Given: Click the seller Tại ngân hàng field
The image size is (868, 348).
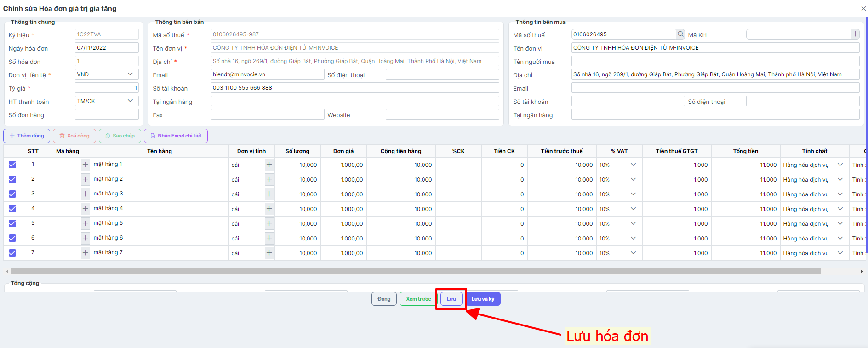Looking at the screenshot, I should 355,101.
